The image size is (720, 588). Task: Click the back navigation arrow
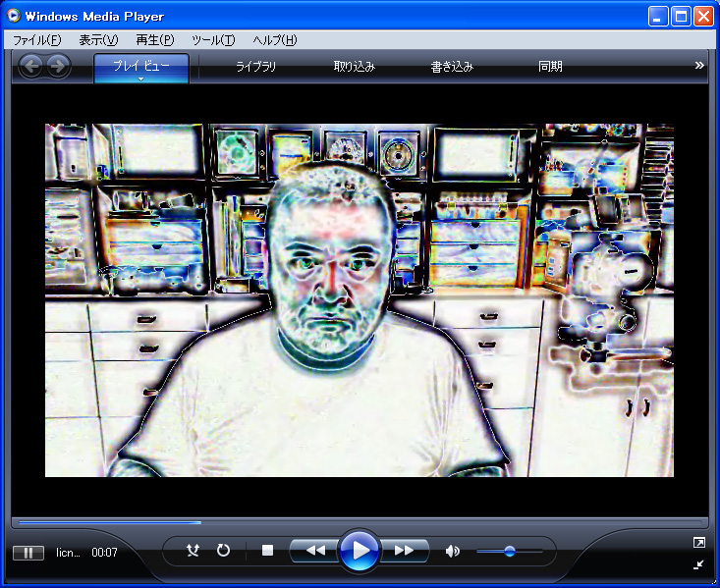coord(31,67)
